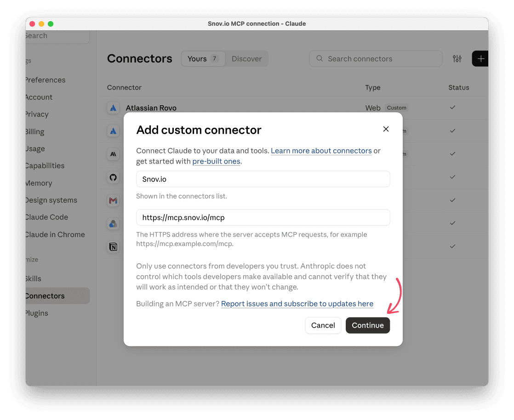Click the Gmail connector icon
This screenshot has width=514, height=420.
(113, 200)
